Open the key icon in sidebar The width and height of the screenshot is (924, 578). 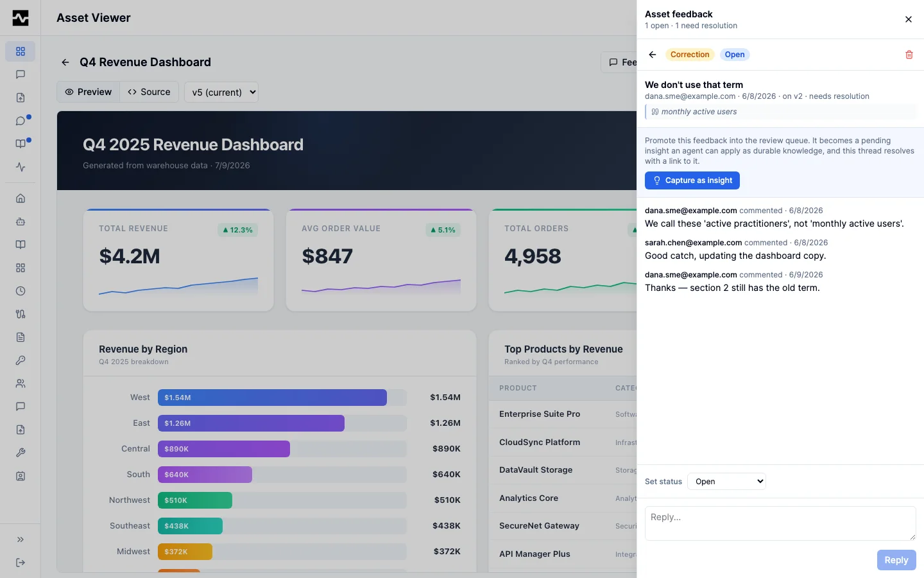21,360
